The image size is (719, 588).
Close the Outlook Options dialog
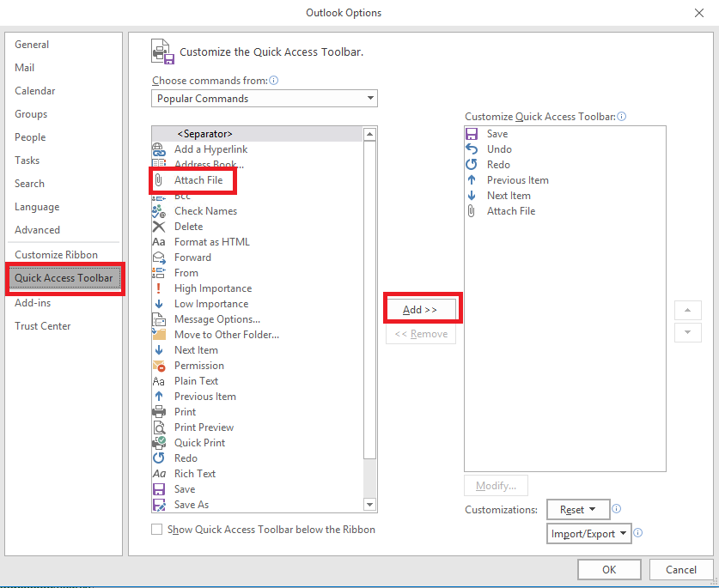point(699,13)
